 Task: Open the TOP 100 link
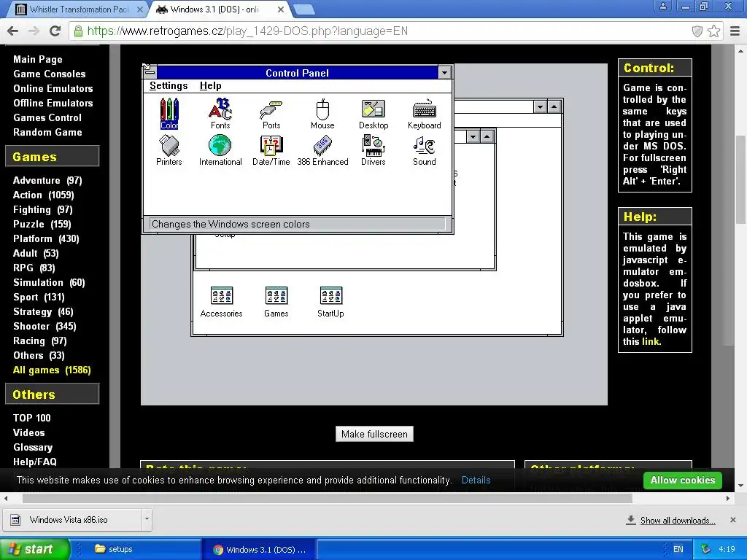pos(32,418)
